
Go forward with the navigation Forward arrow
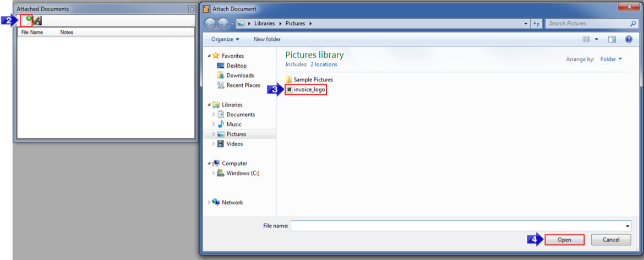pos(223,24)
